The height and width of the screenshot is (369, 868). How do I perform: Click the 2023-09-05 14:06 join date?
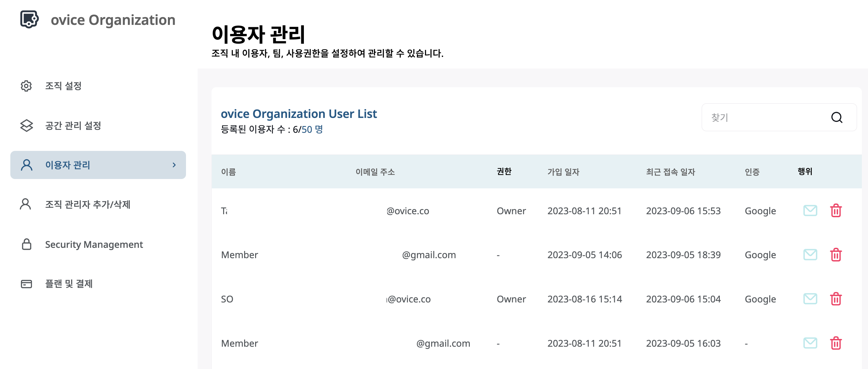pyautogui.click(x=584, y=255)
